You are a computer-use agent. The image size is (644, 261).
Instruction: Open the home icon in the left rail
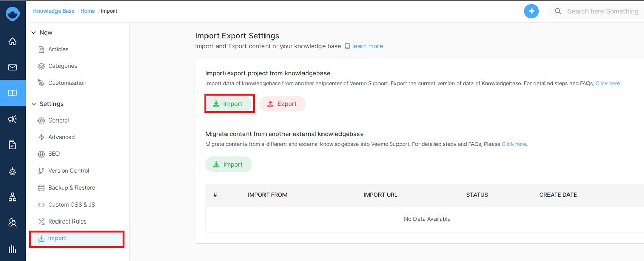tap(12, 42)
